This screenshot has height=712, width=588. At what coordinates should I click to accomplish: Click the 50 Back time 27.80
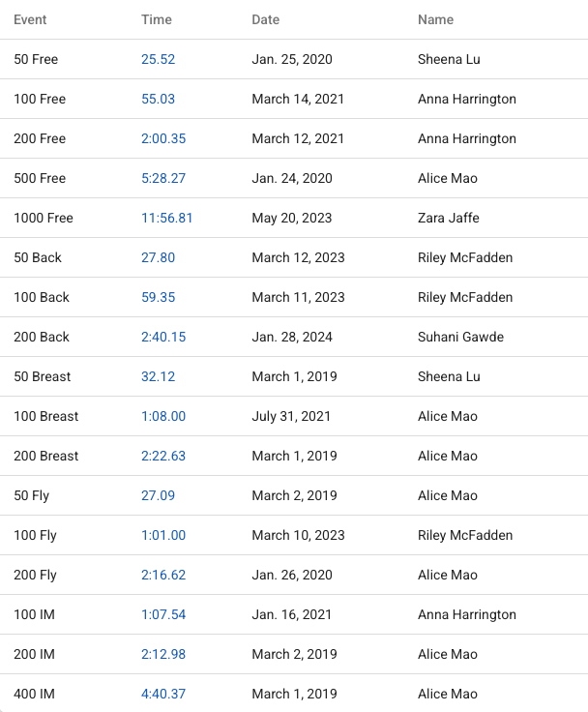(158, 257)
